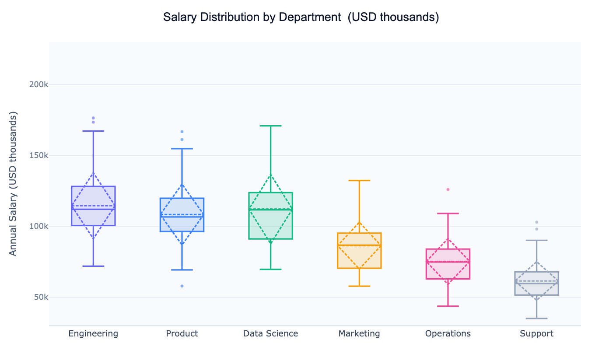Click the Product low outlier below 60k

point(182,286)
